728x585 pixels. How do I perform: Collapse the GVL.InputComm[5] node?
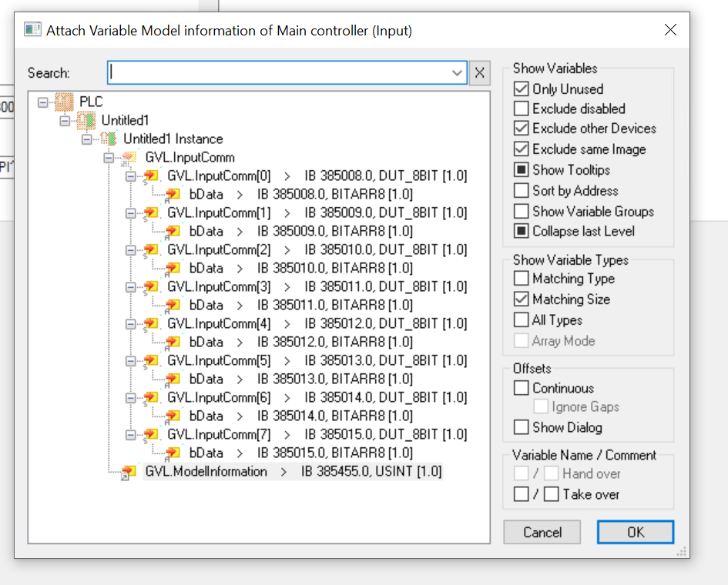tap(130, 361)
